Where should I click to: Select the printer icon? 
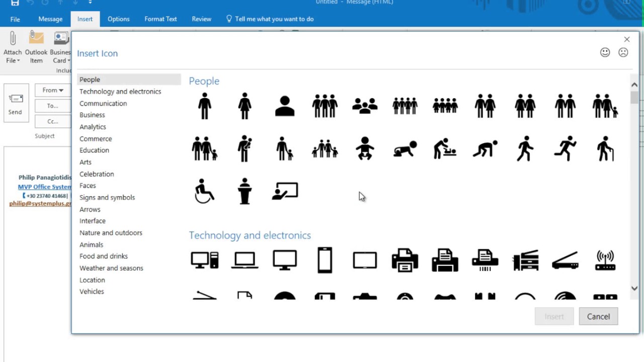[x=405, y=260]
